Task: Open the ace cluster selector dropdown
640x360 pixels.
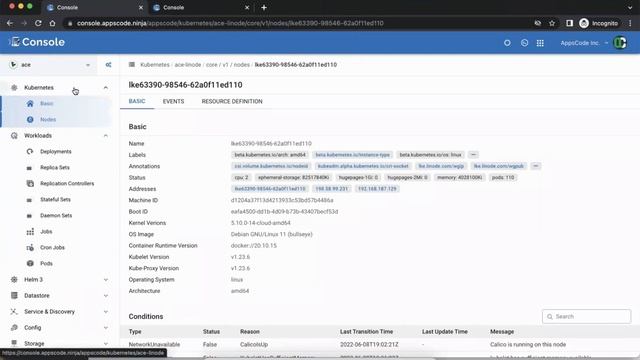Action: pos(49,65)
